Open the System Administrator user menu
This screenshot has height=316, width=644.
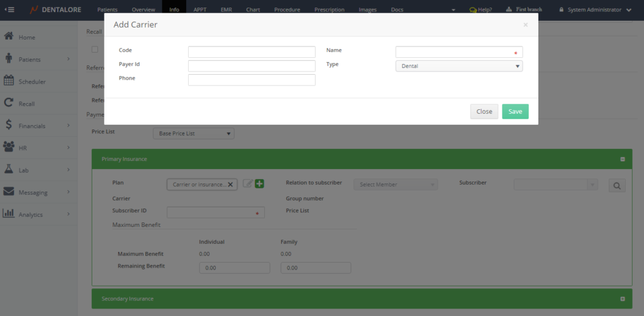tap(596, 10)
